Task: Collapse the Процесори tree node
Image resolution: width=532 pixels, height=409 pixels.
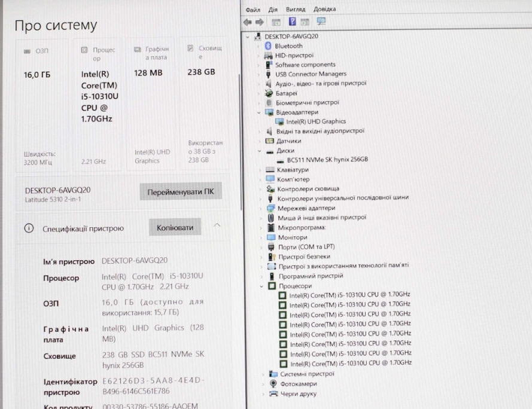Action: (262, 286)
